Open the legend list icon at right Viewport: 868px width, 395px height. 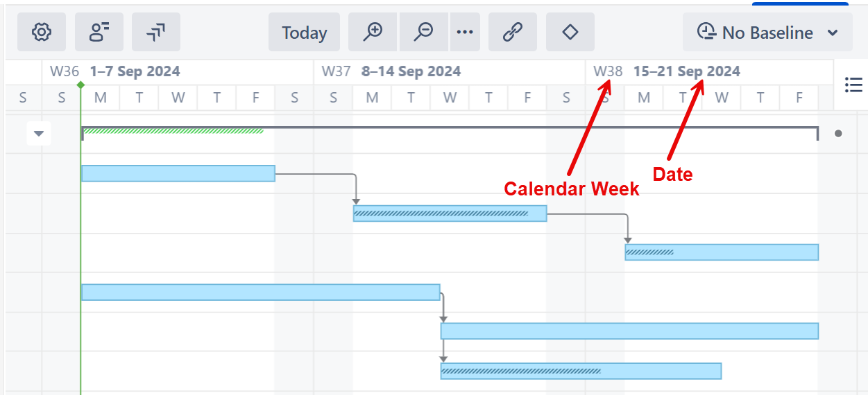tap(853, 85)
